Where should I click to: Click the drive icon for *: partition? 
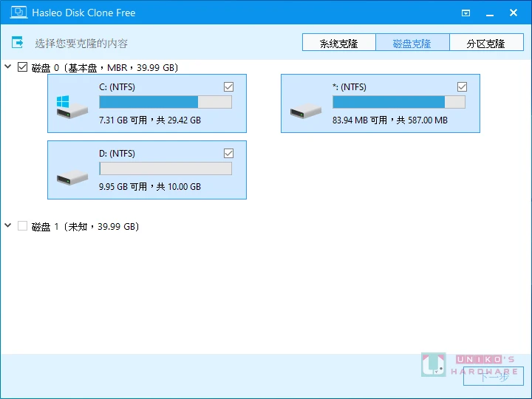[x=306, y=112]
